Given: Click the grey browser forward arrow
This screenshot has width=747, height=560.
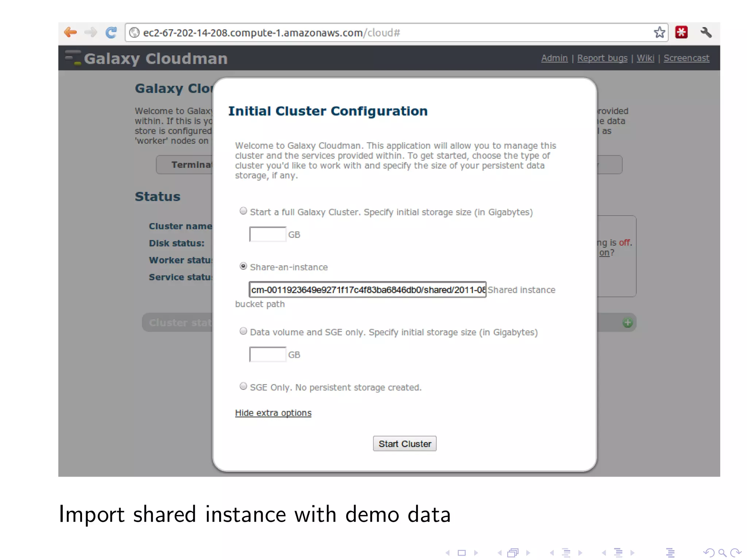Looking at the screenshot, I should [x=90, y=32].
